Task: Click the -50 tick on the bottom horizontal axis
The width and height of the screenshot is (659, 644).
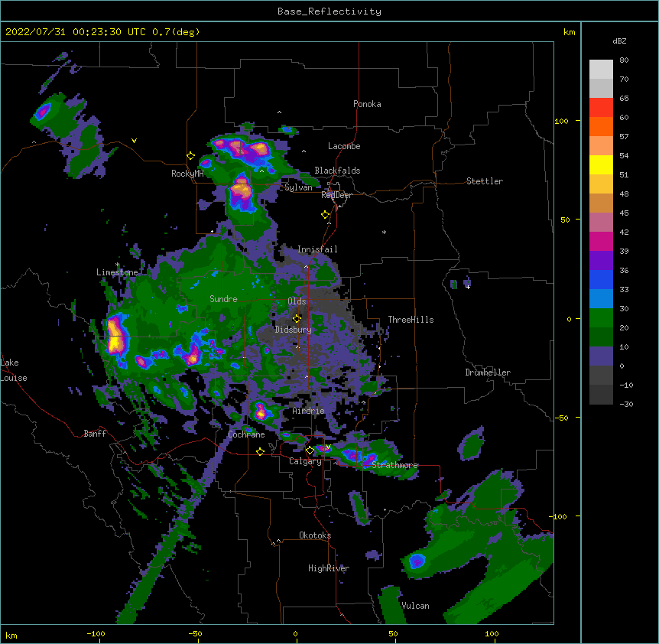Action: tap(195, 634)
